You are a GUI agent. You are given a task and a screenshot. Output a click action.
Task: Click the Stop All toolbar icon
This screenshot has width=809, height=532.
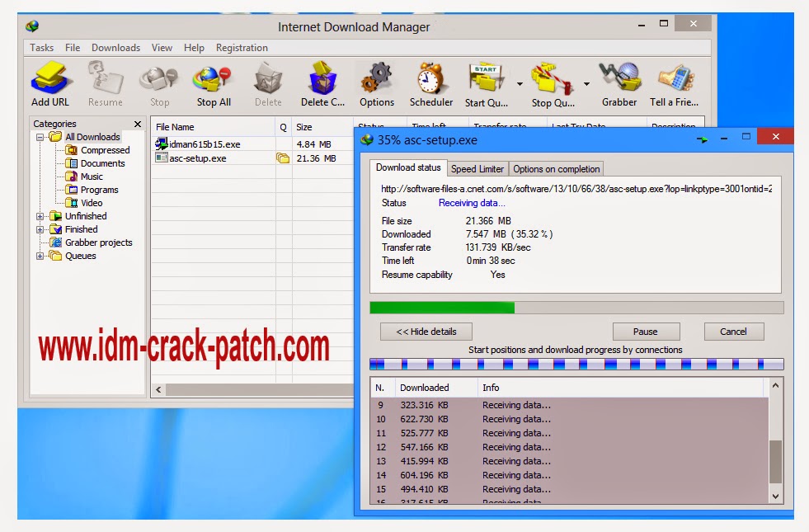[214, 84]
